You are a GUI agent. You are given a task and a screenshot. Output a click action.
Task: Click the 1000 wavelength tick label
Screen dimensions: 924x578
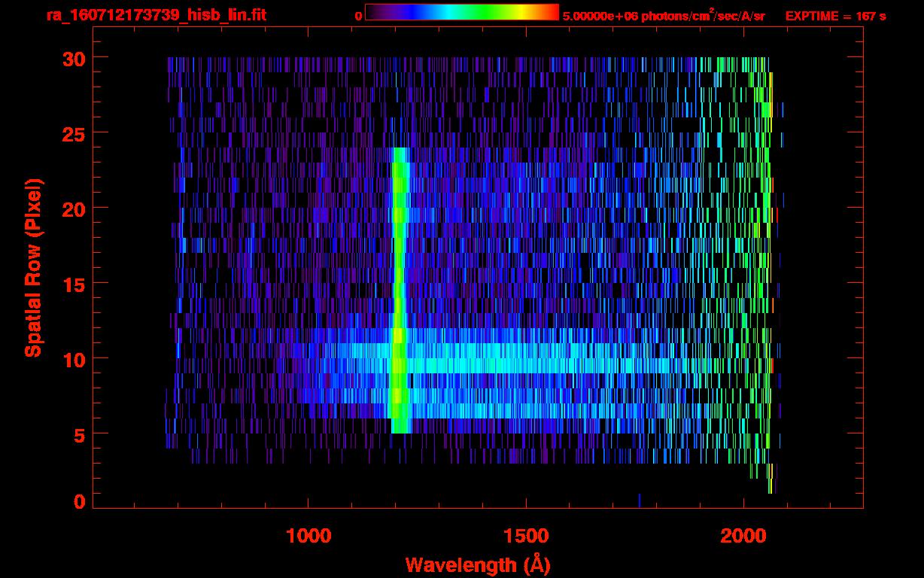309,536
